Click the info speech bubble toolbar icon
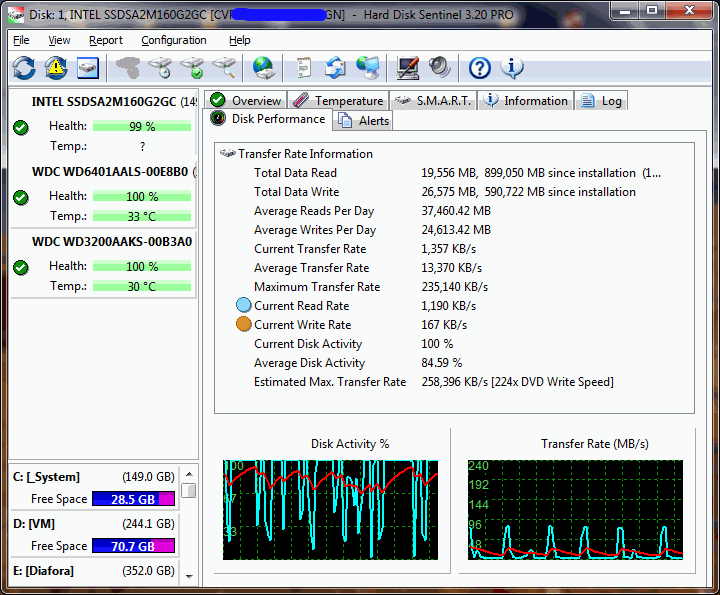Viewport: 720px width, 595px height. pyautogui.click(x=512, y=68)
